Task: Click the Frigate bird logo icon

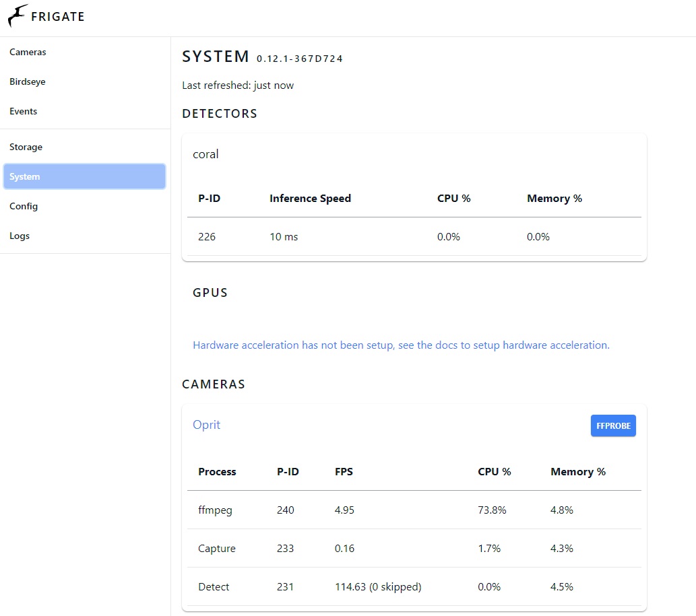Action: pos(18,16)
